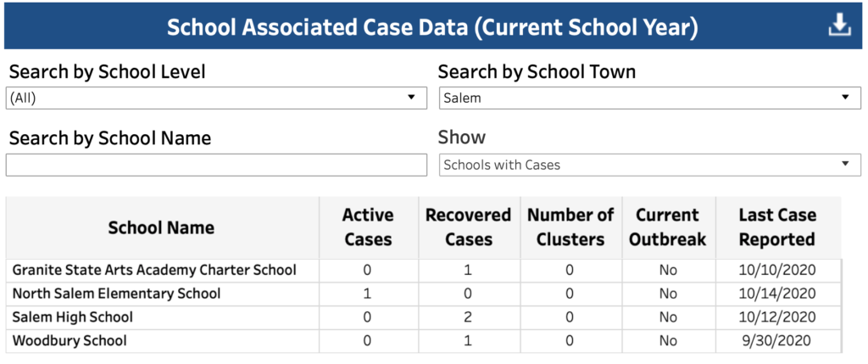Expand the Show Schools with Cases dropdown
The width and height of the screenshot is (868, 364).
(650, 165)
